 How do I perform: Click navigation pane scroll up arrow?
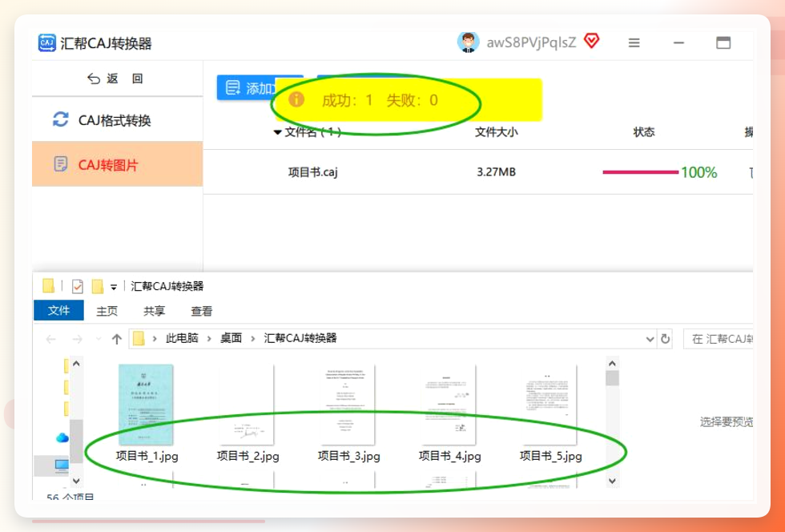pyautogui.click(x=76, y=363)
